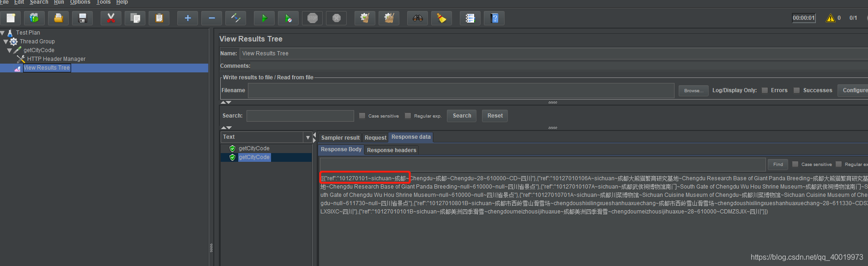This screenshot has width=868, height=266.
Task: Switch to the Response headers tab
Action: coord(392,150)
